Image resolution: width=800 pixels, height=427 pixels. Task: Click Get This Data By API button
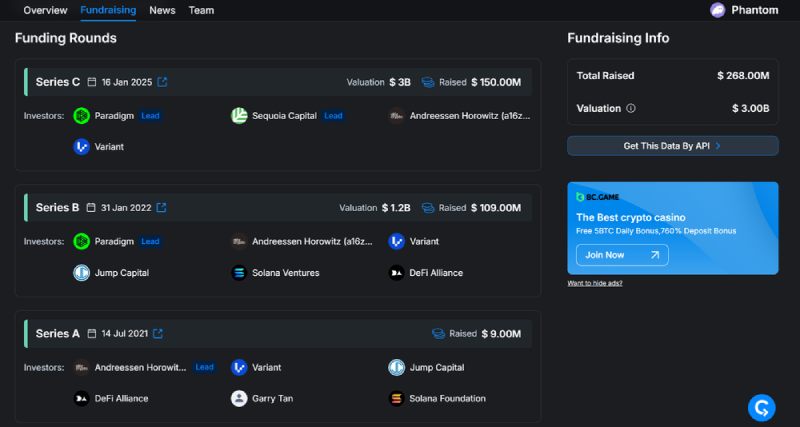point(672,146)
